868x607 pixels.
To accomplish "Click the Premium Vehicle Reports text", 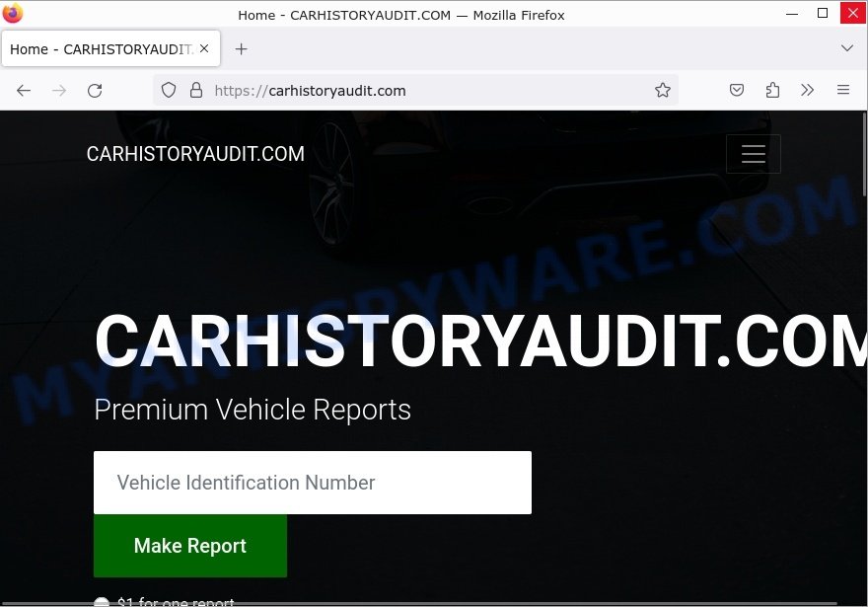I will (253, 410).
